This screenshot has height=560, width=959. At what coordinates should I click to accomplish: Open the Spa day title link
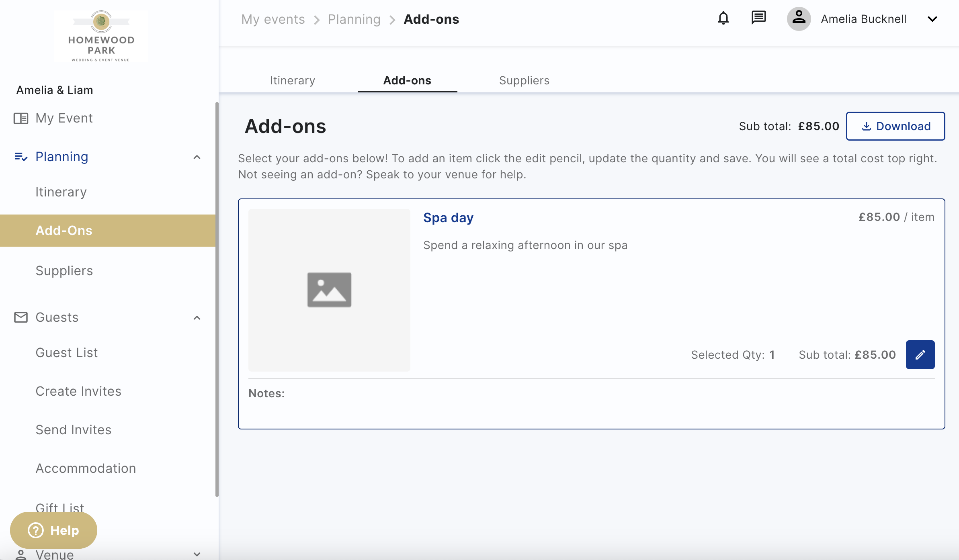pos(448,218)
